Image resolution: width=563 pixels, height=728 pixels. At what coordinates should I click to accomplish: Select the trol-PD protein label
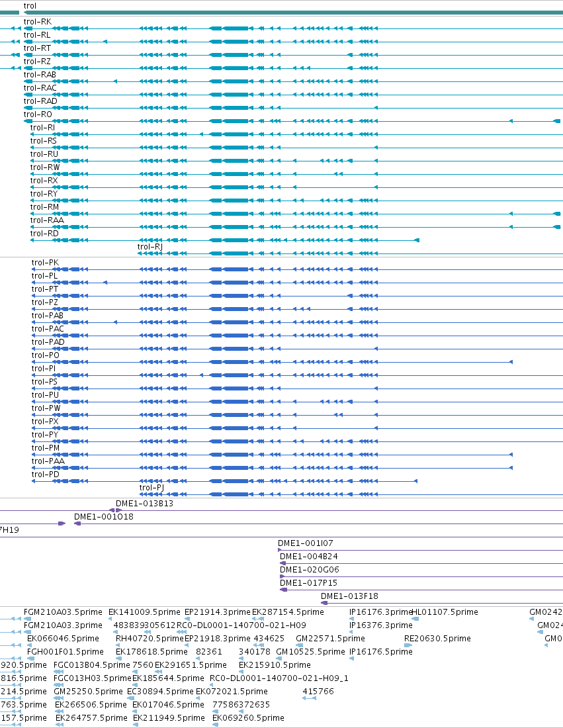[x=46, y=475]
